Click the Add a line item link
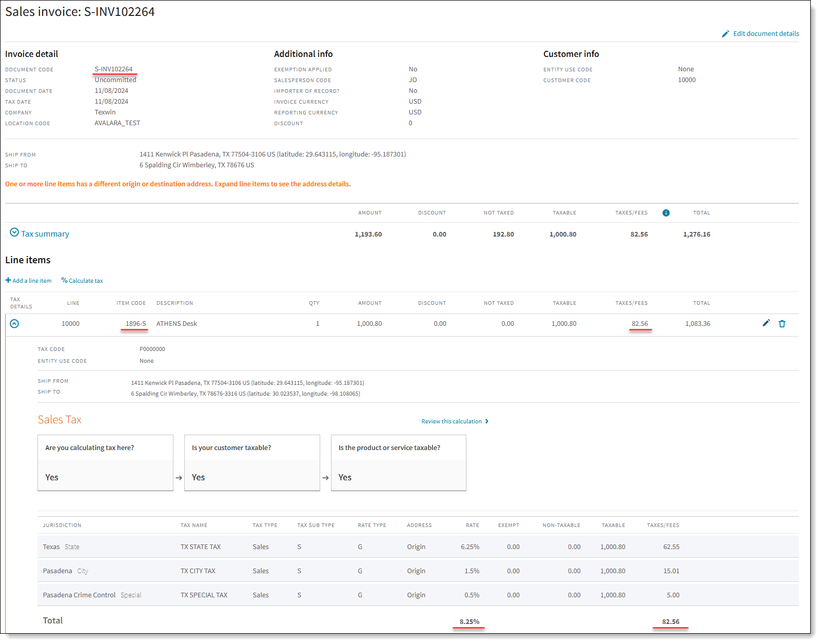This screenshot has width=821, height=644. click(32, 281)
